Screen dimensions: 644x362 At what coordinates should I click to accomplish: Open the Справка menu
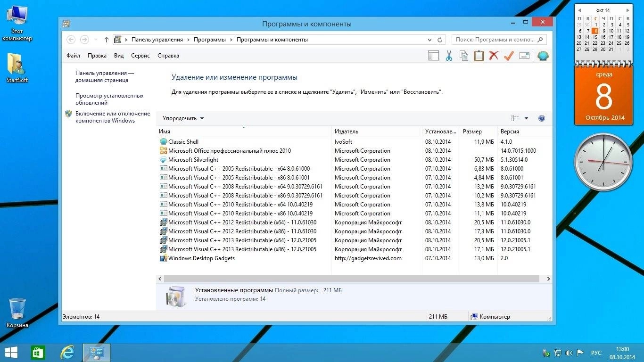pyautogui.click(x=168, y=56)
